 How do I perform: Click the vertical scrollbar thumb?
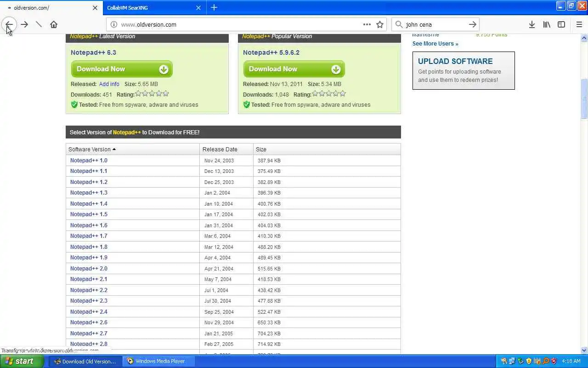click(584, 98)
